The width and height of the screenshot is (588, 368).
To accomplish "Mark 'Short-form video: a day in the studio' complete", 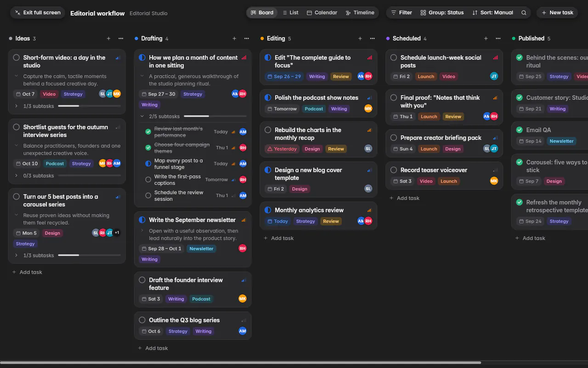I will pos(17,57).
